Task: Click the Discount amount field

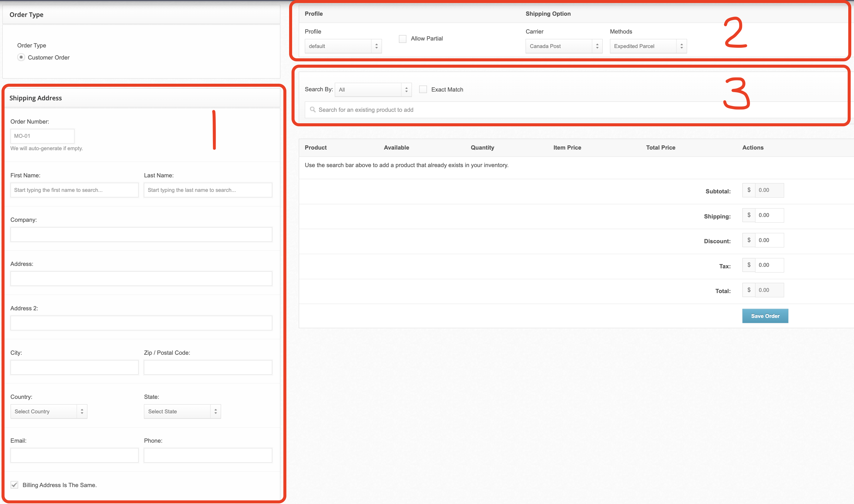Action: pos(769,240)
